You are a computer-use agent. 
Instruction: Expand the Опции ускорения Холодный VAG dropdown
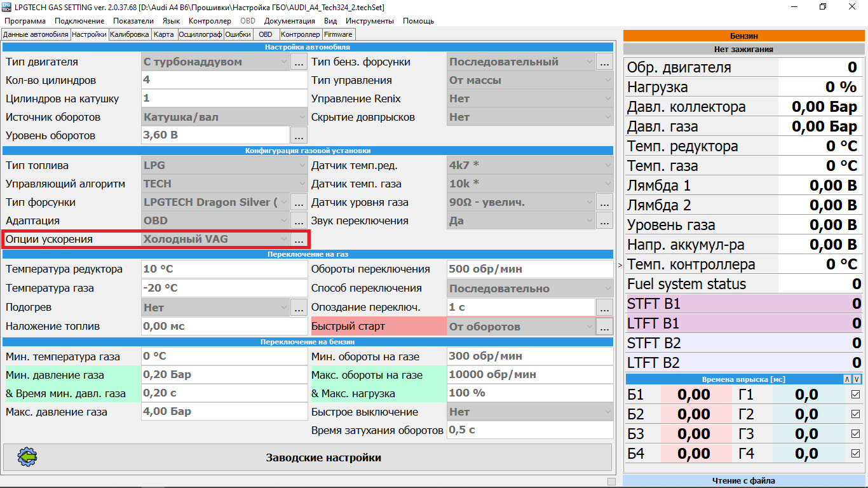point(283,240)
